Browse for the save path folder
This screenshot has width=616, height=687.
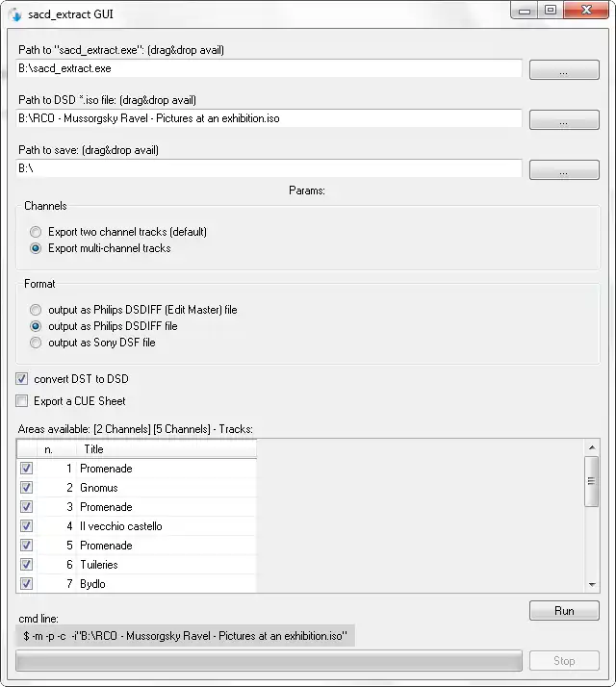pos(563,170)
